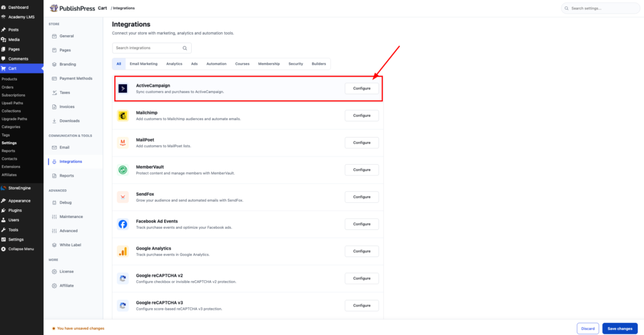
Task: Click the Downloads arrow icon
Action: [54, 121]
